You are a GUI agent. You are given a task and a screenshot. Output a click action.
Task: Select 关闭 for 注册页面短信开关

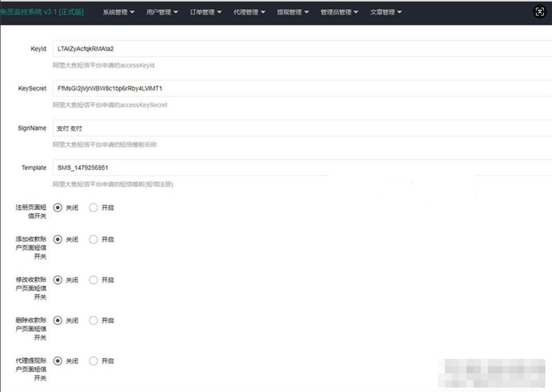pyautogui.click(x=57, y=208)
